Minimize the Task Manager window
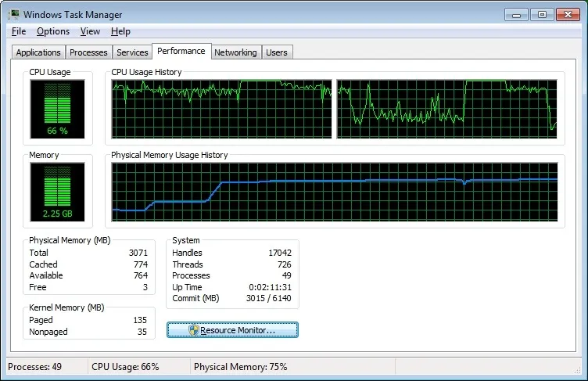 coord(516,15)
